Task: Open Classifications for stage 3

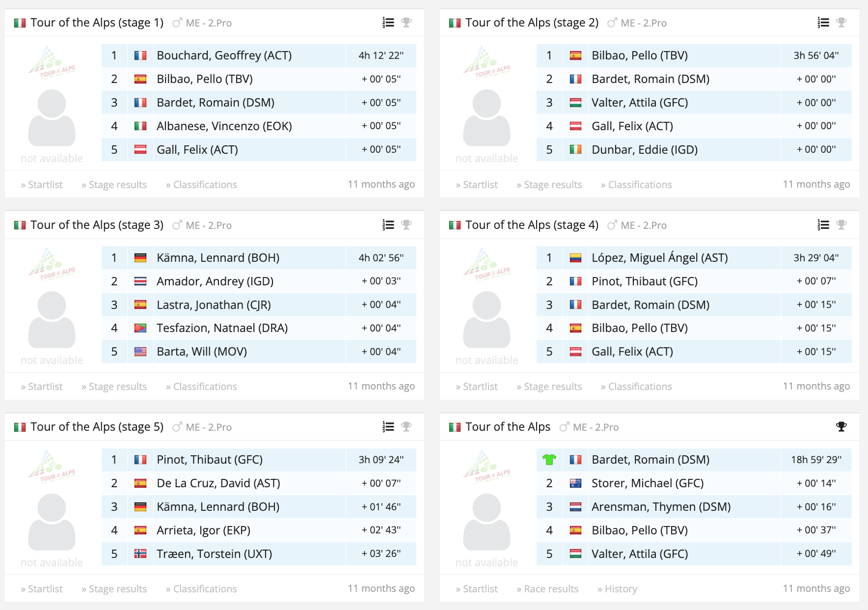Action: (x=201, y=387)
